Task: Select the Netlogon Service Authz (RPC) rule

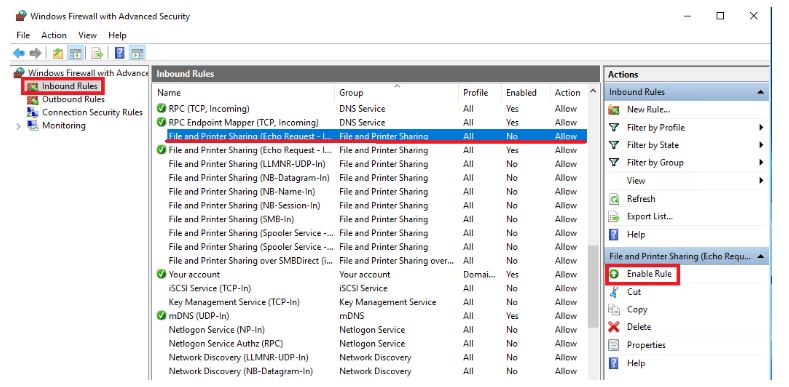Action: click(x=370, y=343)
